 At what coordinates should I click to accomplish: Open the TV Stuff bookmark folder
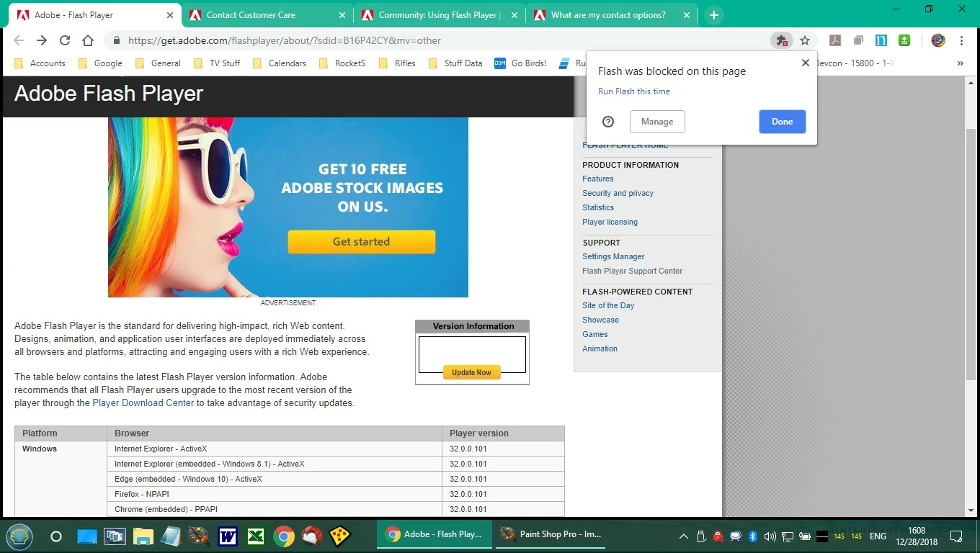217,63
